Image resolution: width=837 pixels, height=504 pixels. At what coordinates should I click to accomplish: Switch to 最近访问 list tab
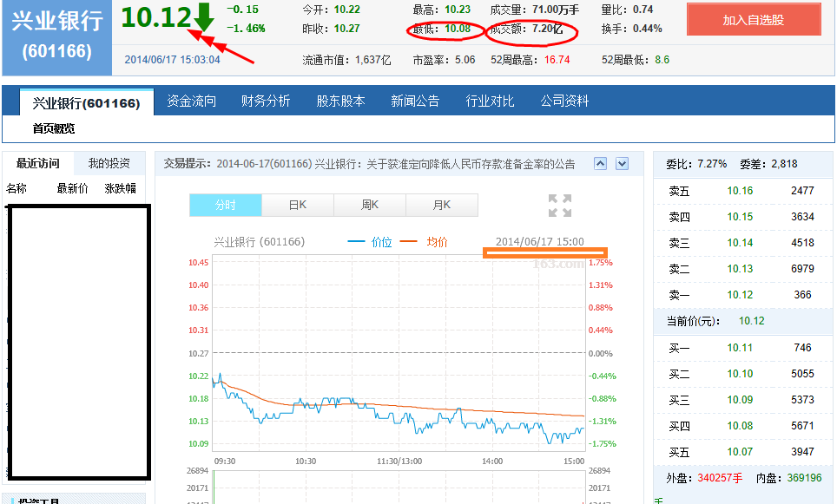[x=38, y=163]
